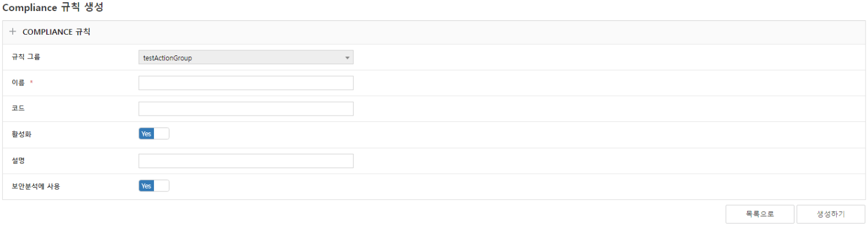Viewport: 868px width, 226px height.
Task: Click the red required asterisk next to 이름
Action: point(31,83)
